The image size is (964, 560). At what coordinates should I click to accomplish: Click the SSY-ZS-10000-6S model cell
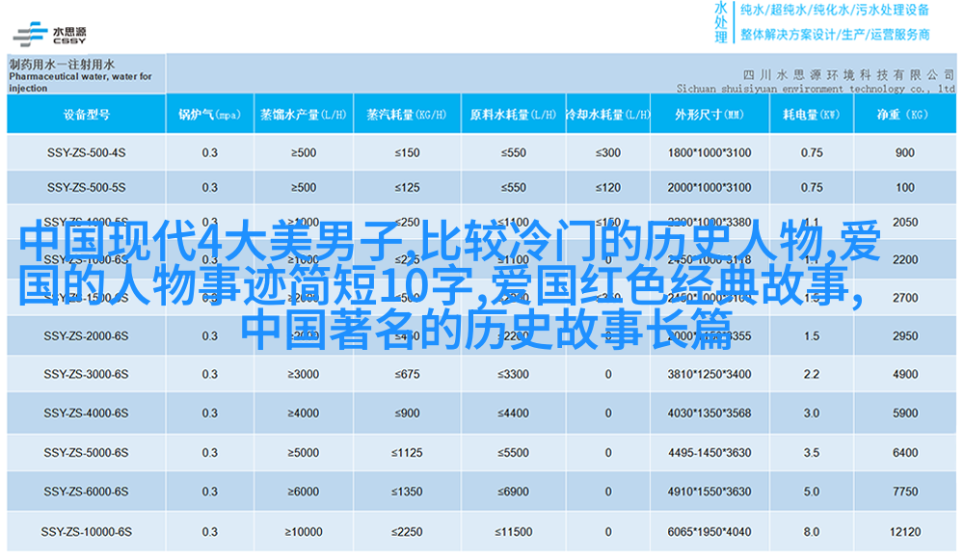[86, 532]
